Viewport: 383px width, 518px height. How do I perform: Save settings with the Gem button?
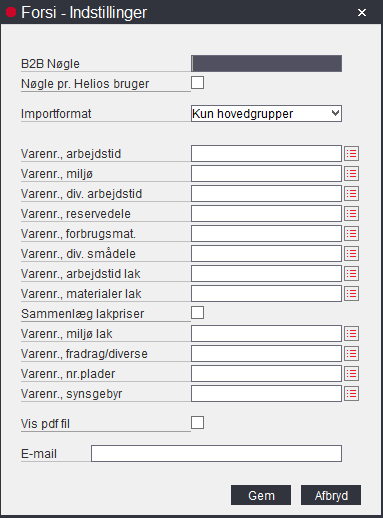pyautogui.click(x=261, y=495)
